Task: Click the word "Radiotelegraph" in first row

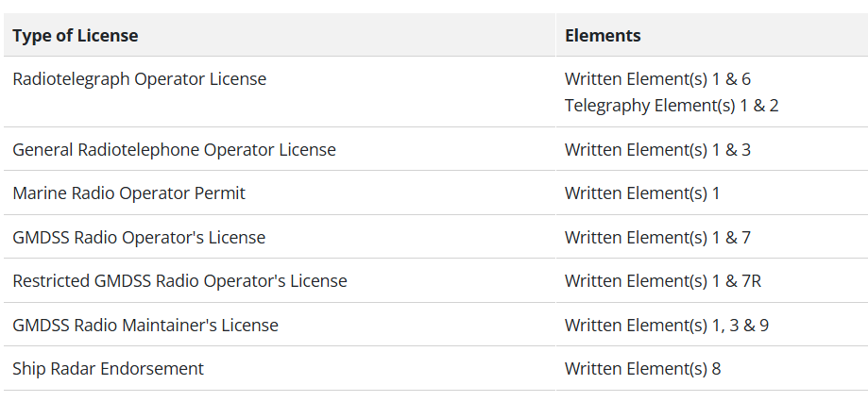Action: pyautogui.click(x=71, y=79)
